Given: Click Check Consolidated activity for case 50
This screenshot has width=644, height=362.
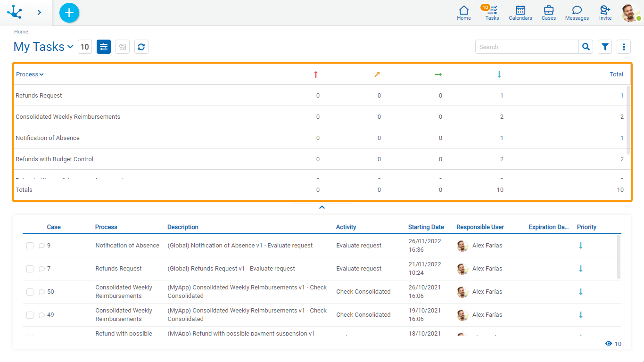Looking at the screenshot, I should [363, 291].
